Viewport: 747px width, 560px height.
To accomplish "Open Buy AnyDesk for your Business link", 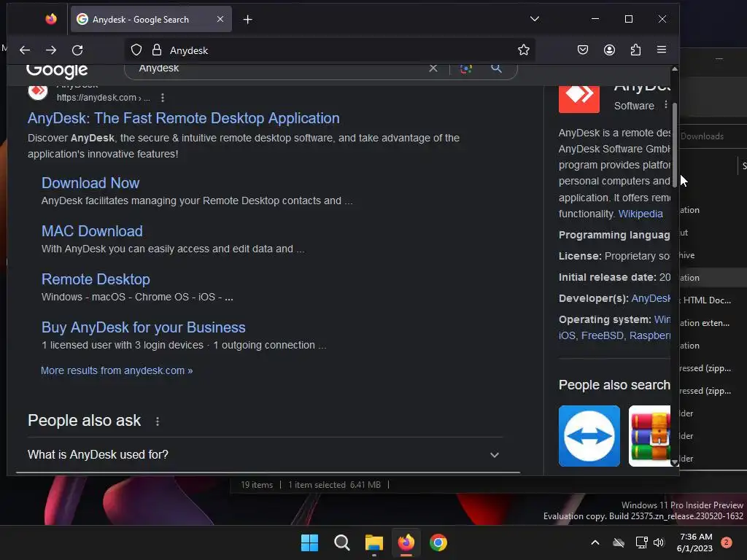I will [x=144, y=327].
